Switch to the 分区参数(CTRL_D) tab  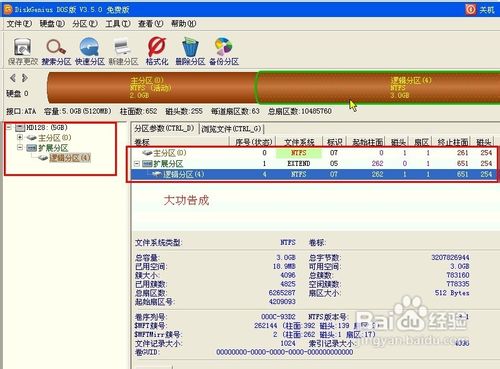tap(164, 128)
